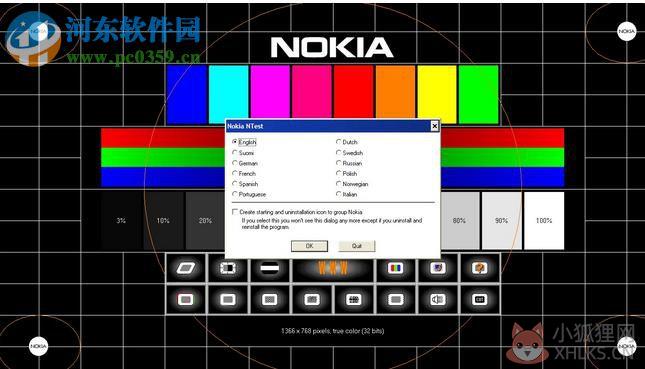The height and width of the screenshot is (369, 645).
Task: Open the High voltage test bar icon
Action: click(269, 268)
